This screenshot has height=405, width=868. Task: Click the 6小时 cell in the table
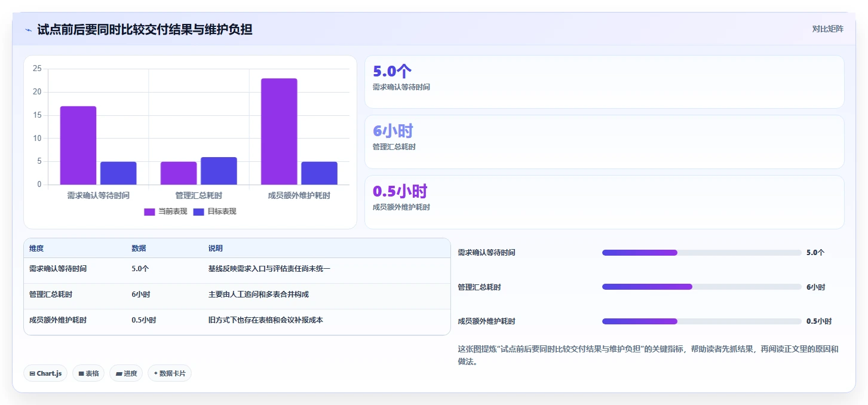click(x=141, y=294)
